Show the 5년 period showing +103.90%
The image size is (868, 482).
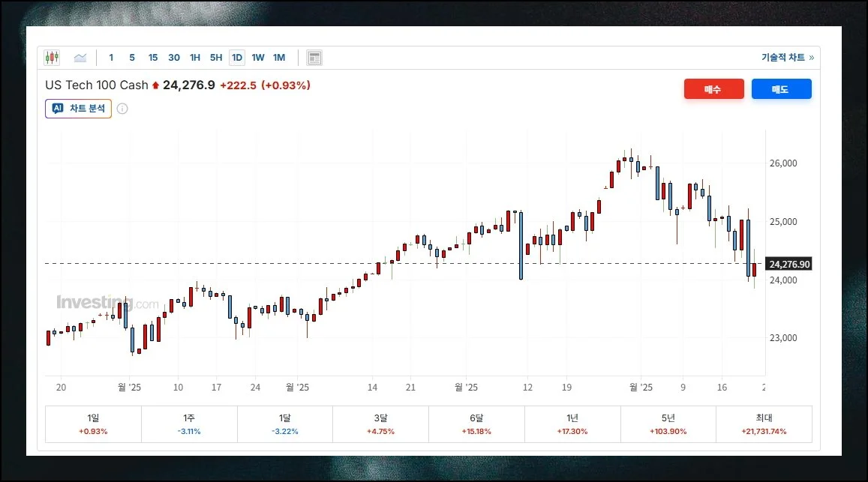[x=668, y=424]
